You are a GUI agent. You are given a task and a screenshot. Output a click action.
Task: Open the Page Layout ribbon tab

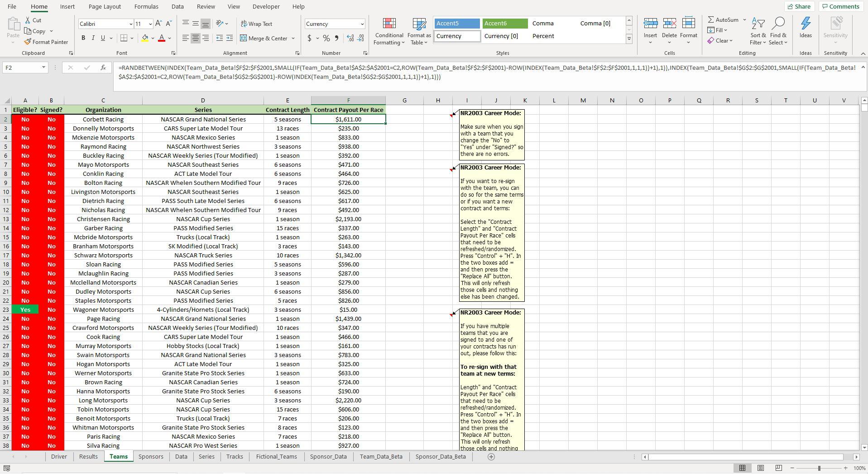[105, 7]
